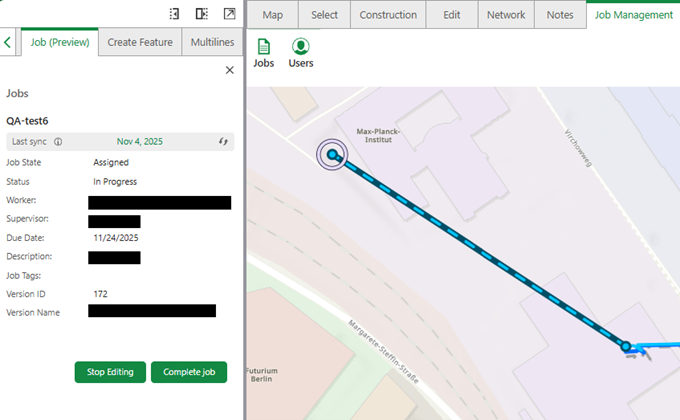This screenshot has width=680, height=420.
Task: Open the Select ribbon tab
Action: click(324, 15)
